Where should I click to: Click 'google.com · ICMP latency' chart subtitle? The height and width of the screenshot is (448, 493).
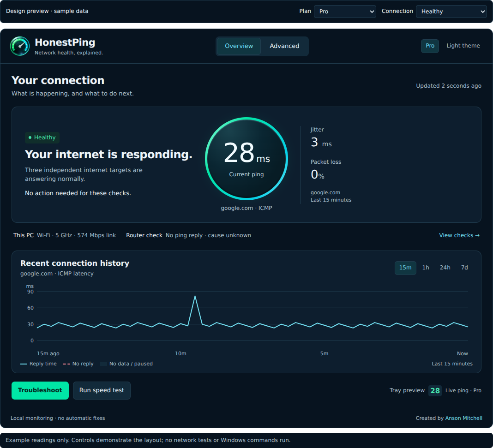click(57, 274)
